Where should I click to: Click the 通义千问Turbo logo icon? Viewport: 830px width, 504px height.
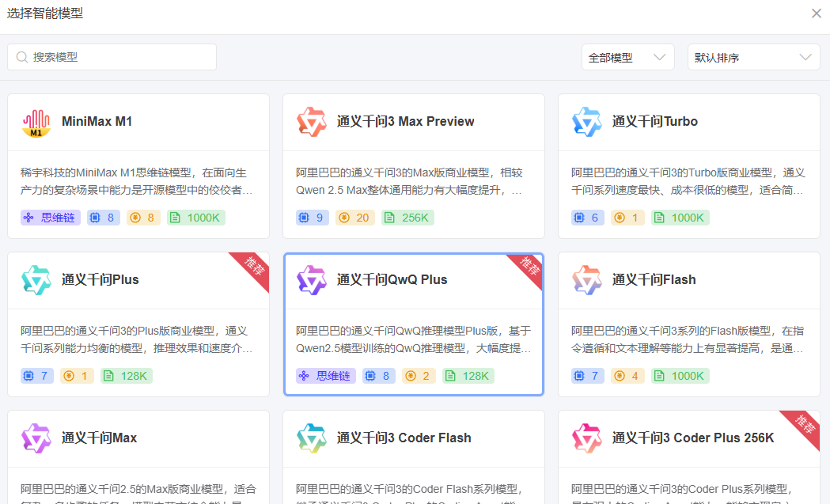coord(586,122)
